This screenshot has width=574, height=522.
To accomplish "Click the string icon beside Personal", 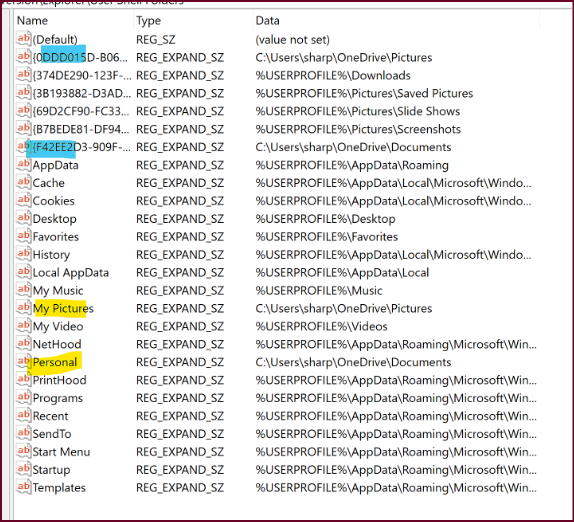I will [24, 362].
